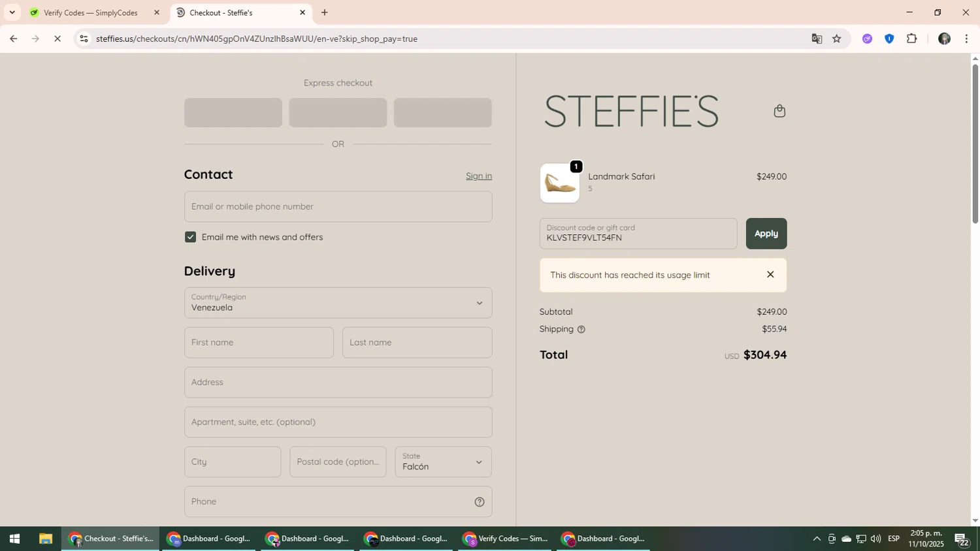Switch to Checkout - Steffie's taskbar window
980x551 pixels.
pos(110,539)
